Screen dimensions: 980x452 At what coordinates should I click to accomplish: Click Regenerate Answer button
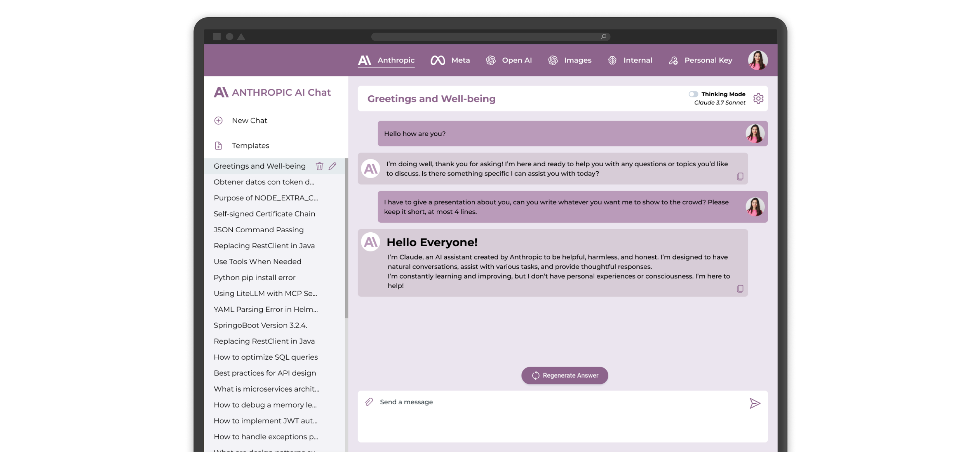coord(565,375)
